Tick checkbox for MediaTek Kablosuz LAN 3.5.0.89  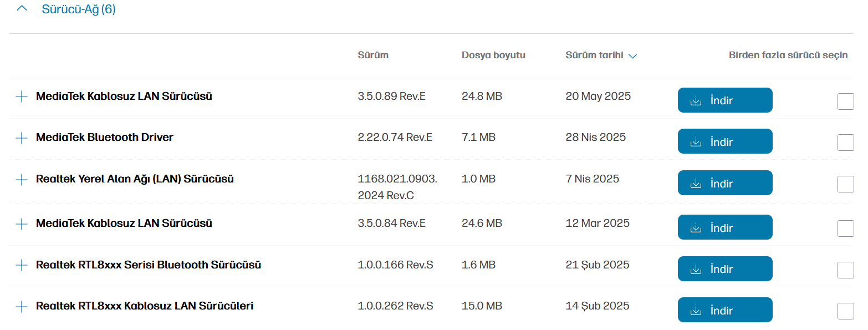click(845, 101)
